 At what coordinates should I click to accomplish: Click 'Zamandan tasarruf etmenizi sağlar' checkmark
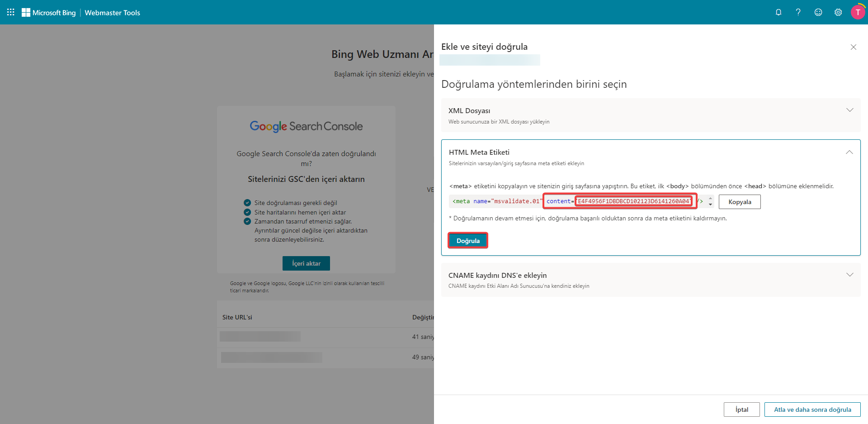pos(247,221)
